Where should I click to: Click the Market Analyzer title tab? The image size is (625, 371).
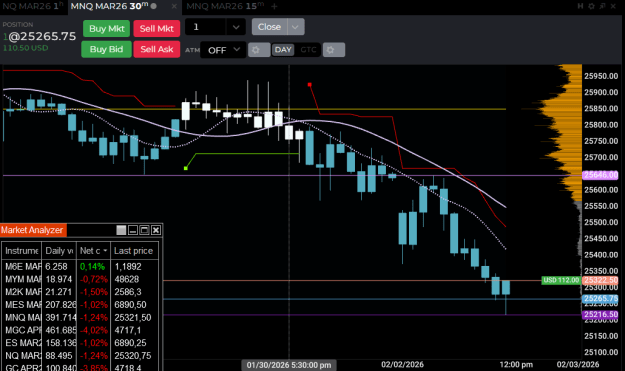[x=33, y=230]
